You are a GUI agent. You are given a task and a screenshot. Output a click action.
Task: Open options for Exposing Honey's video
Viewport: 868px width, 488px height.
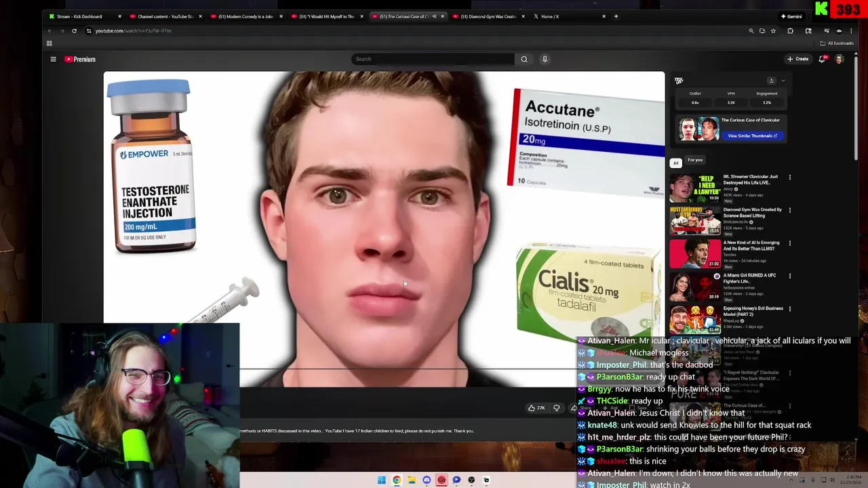[x=789, y=308]
